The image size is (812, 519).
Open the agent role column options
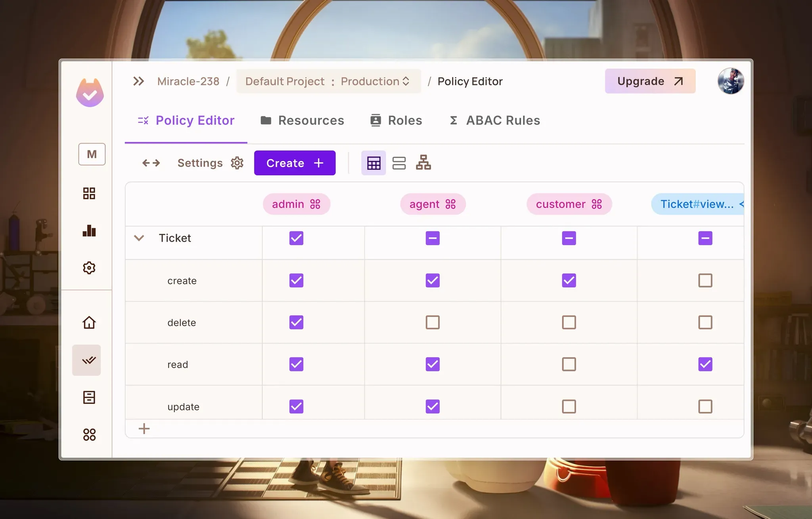tap(450, 204)
